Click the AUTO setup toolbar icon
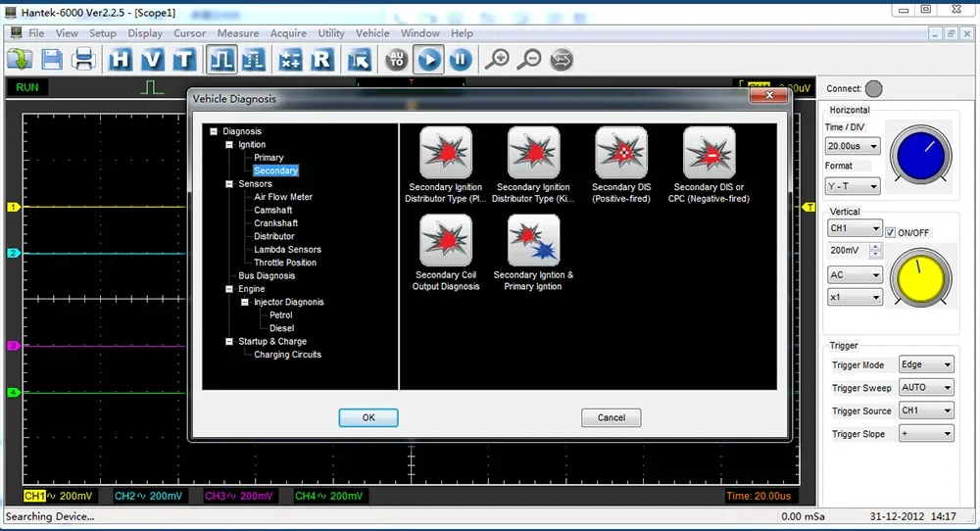 point(397,60)
